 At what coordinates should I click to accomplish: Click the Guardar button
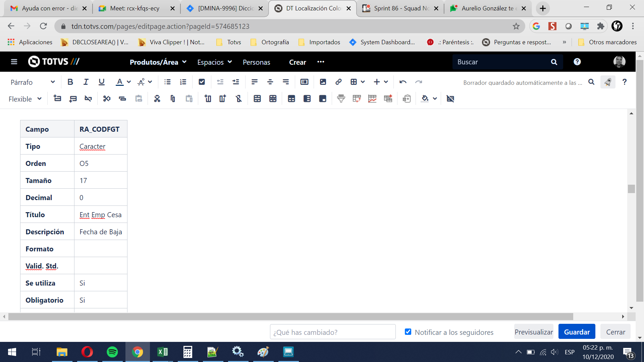coord(577,332)
